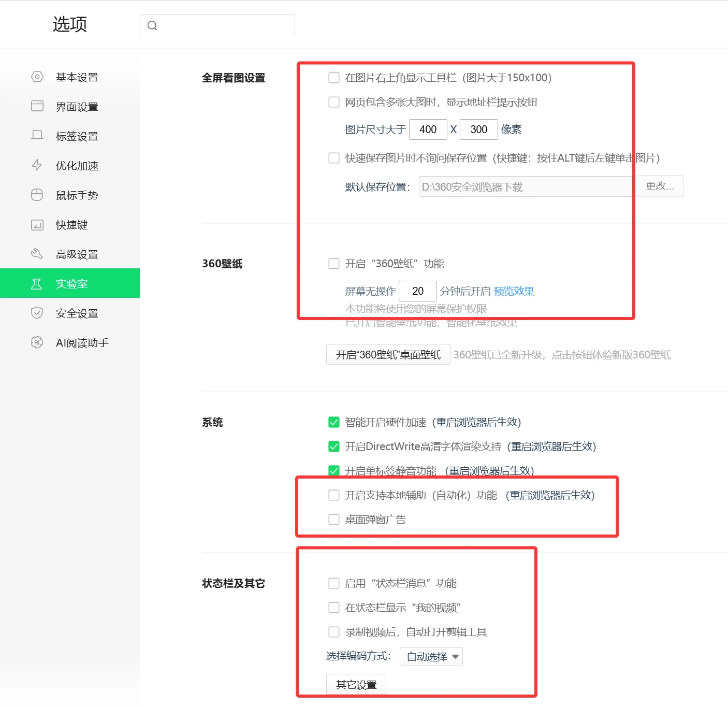The image size is (728, 707).
Task: Click the 鼠标手势 mouse icon
Action: click(37, 195)
